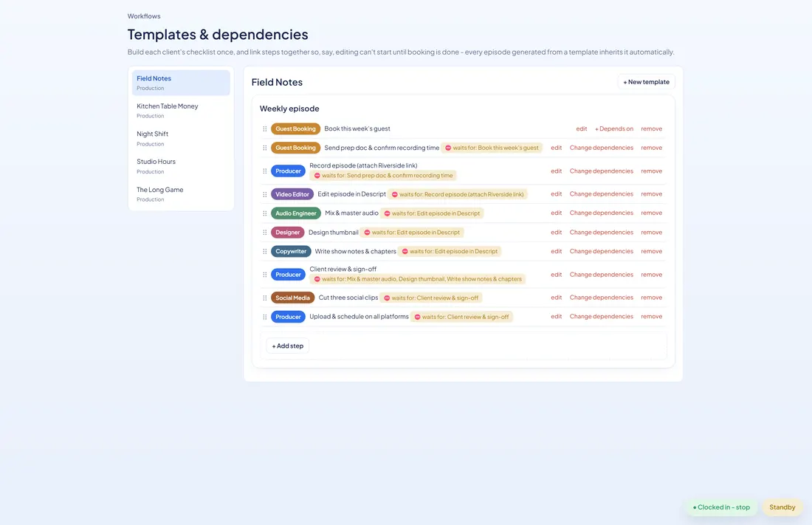Click the Social Media role tag
The width and height of the screenshot is (812, 525).
point(292,298)
